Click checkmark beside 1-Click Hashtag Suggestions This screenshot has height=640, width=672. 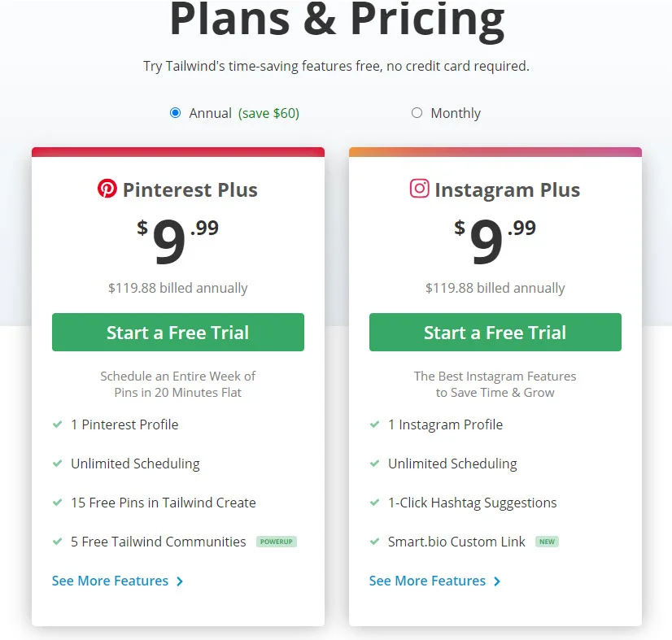coord(375,503)
